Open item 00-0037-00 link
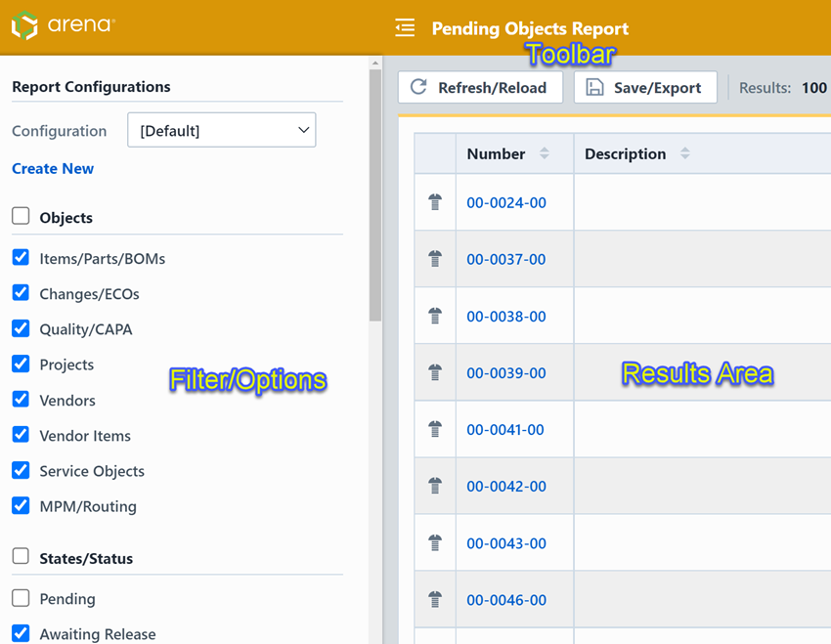The image size is (831, 644). click(506, 259)
